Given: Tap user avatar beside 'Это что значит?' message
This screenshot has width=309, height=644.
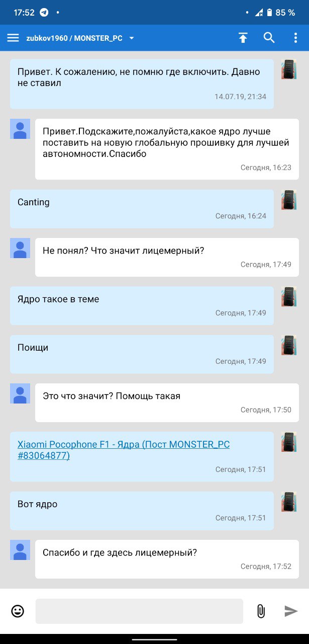Looking at the screenshot, I should coord(20,393).
